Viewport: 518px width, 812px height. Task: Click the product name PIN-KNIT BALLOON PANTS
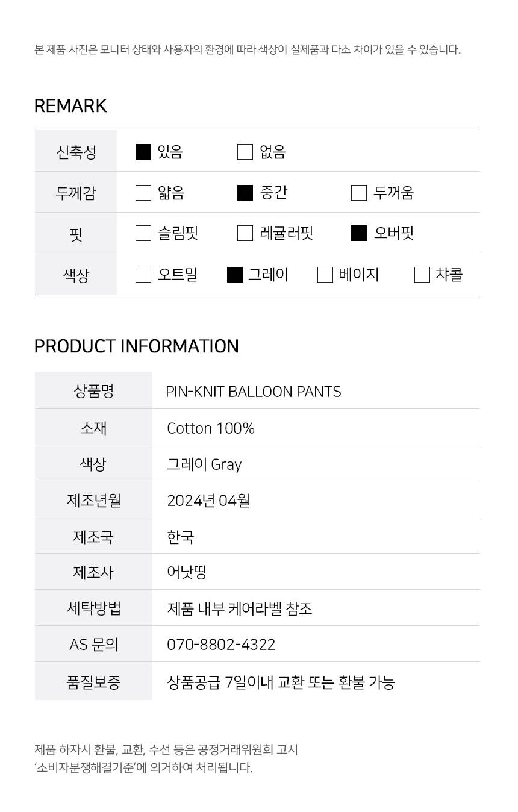click(x=253, y=392)
